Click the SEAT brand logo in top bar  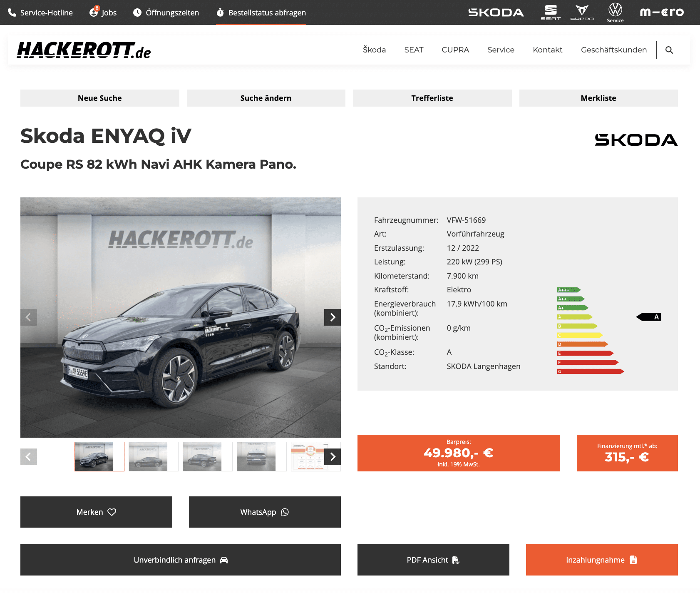[551, 12]
